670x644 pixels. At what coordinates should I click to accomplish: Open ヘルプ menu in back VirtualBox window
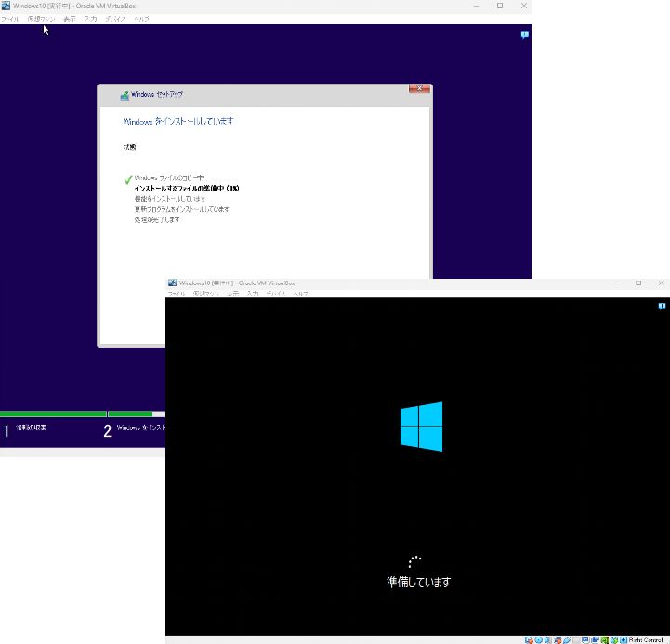[x=141, y=20]
